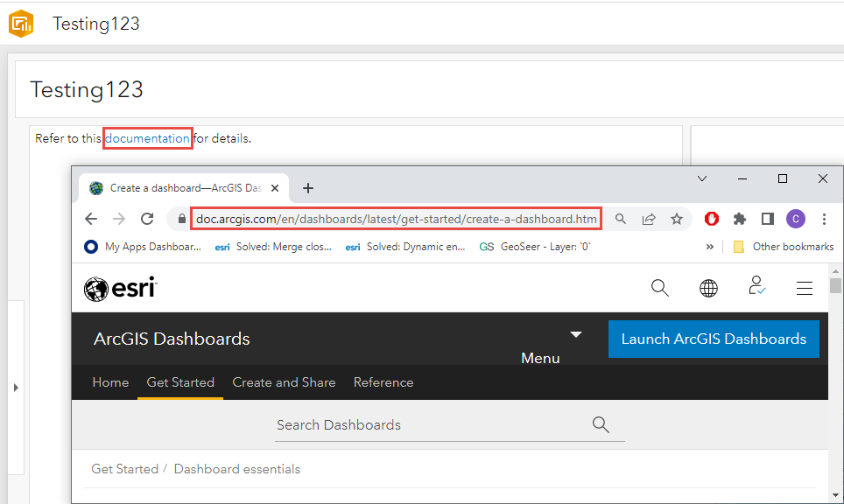This screenshot has height=504, width=844.
Task: Open the globe language selector icon
Action: tap(708, 287)
